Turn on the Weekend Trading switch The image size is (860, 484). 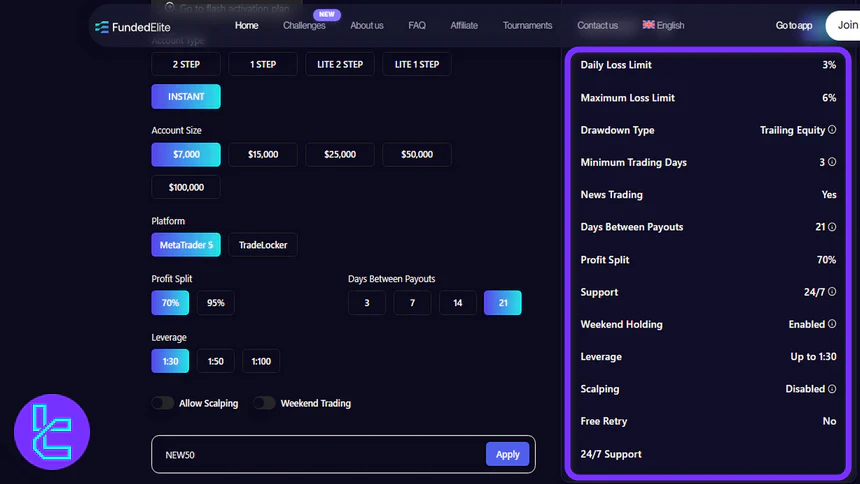click(264, 403)
